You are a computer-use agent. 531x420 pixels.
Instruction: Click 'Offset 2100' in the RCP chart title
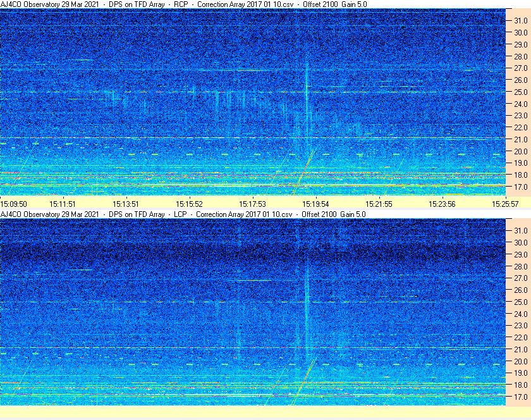(x=320, y=4)
